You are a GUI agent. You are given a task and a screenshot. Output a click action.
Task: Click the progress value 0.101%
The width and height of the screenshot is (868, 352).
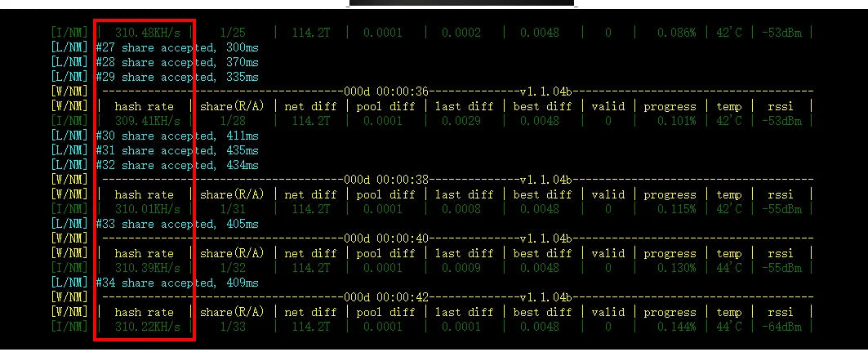676,121
